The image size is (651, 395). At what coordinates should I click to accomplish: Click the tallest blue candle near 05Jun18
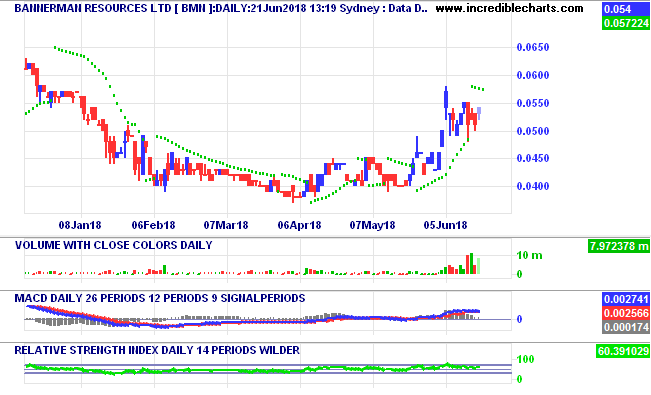pos(446,103)
